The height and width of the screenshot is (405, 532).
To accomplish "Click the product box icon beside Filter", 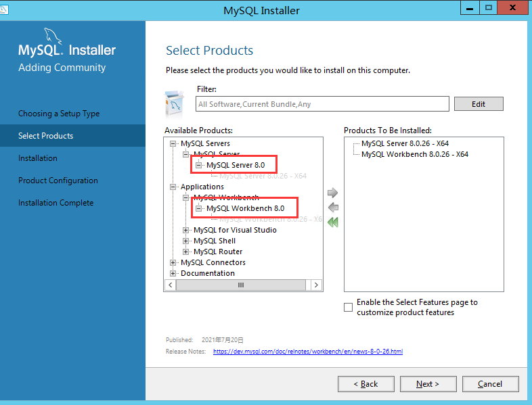I will 175,103.
